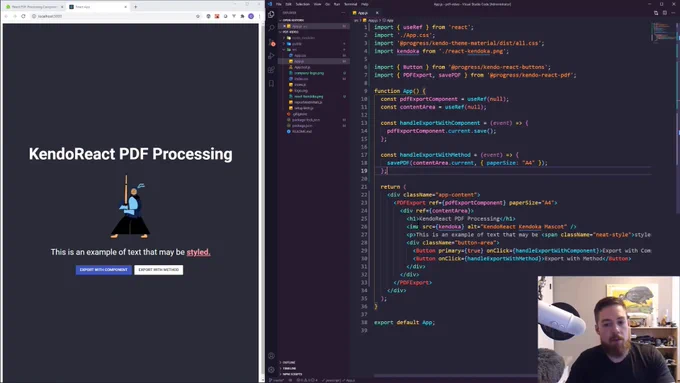The width and height of the screenshot is (680, 383).
Task: Click the styled text link on the page
Action: pyautogui.click(x=198, y=252)
